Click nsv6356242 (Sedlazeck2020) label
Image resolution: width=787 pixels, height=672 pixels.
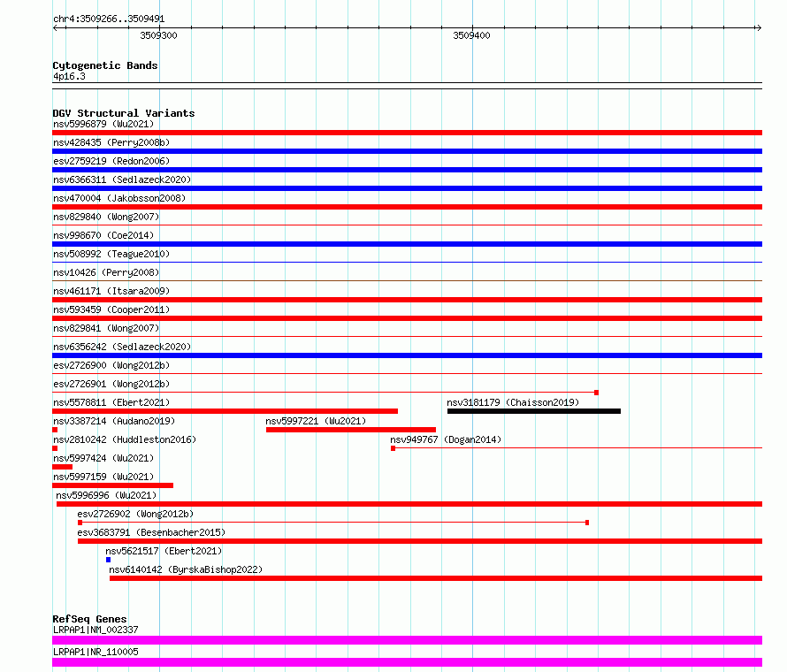tap(122, 347)
